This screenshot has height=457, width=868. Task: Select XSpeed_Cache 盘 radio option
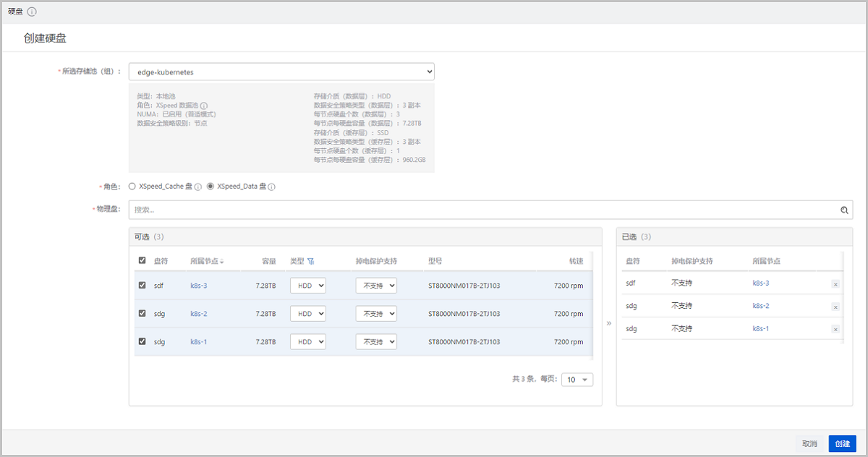tap(132, 186)
